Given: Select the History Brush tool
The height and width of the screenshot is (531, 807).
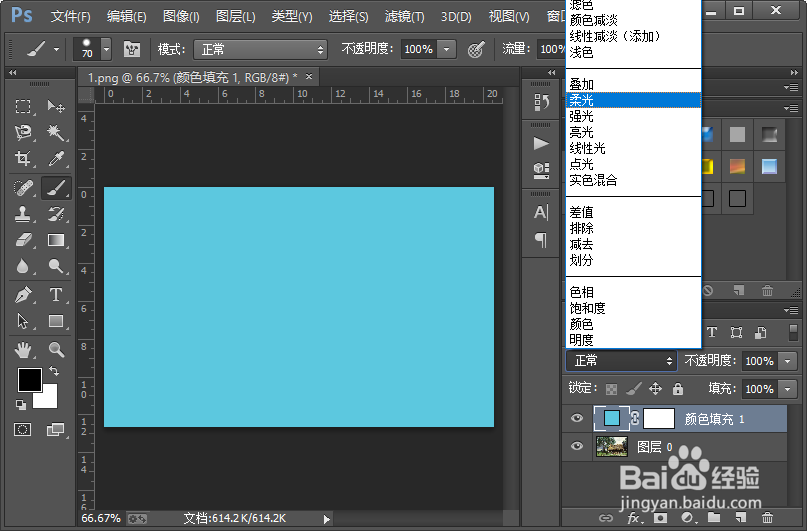Looking at the screenshot, I should 56,214.
